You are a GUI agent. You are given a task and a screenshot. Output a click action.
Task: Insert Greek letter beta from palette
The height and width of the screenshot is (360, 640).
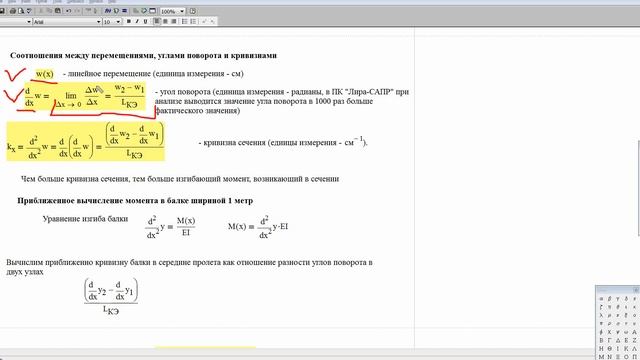(x=609, y=299)
